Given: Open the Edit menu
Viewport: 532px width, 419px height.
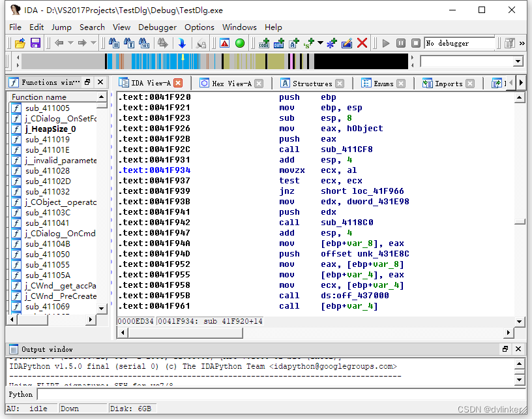Looking at the screenshot, I should (37, 27).
